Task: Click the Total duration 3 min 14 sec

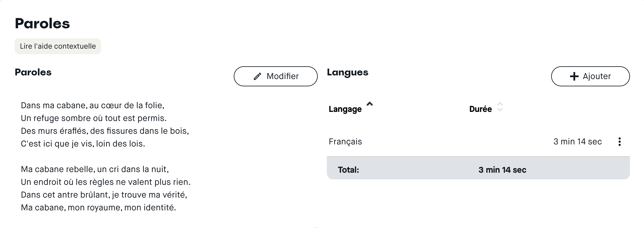Action: 502,170
